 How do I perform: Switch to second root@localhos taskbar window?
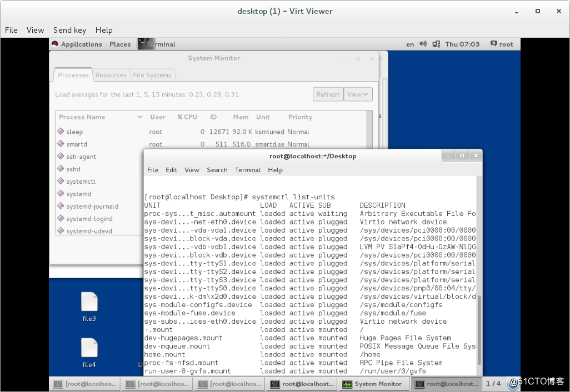pos(157,384)
